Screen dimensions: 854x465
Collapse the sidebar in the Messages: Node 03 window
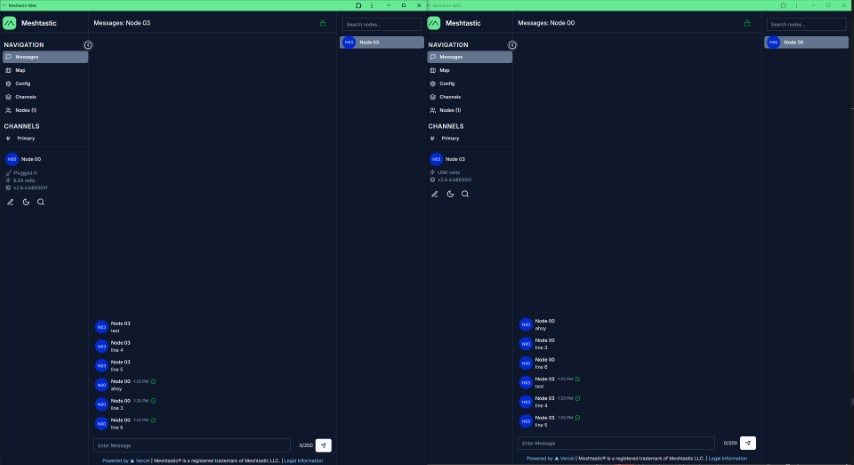coord(88,45)
